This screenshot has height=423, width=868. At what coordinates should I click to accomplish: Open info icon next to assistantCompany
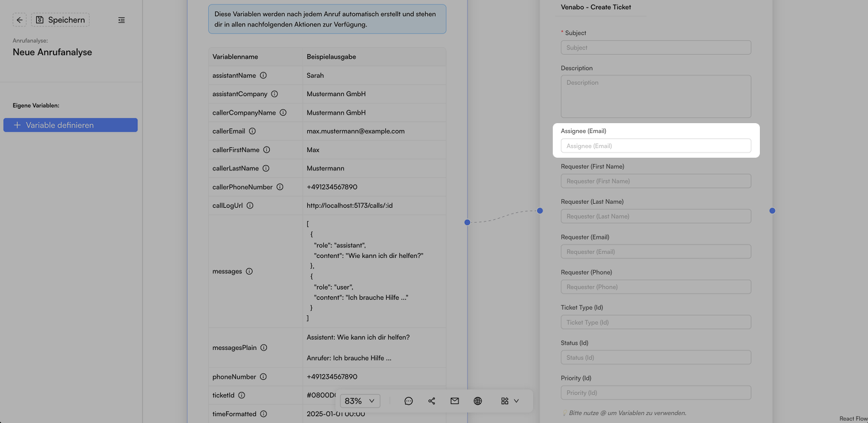pyautogui.click(x=274, y=94)
